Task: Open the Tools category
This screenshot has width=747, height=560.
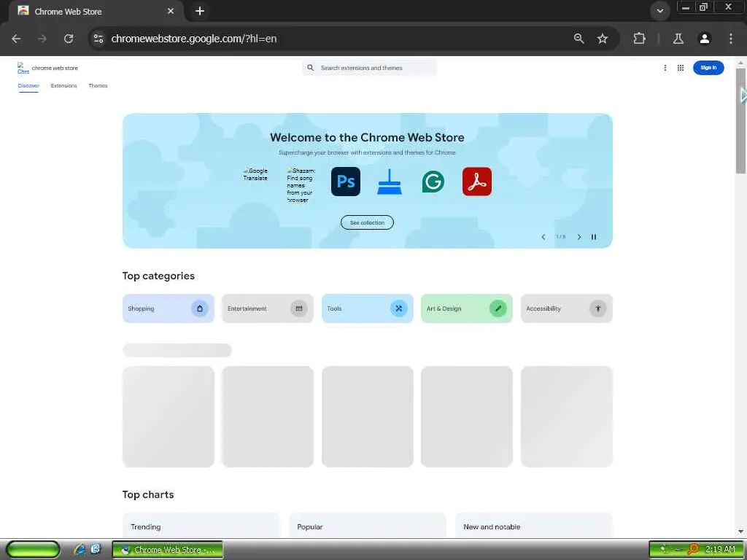Action: pos(368,308)
